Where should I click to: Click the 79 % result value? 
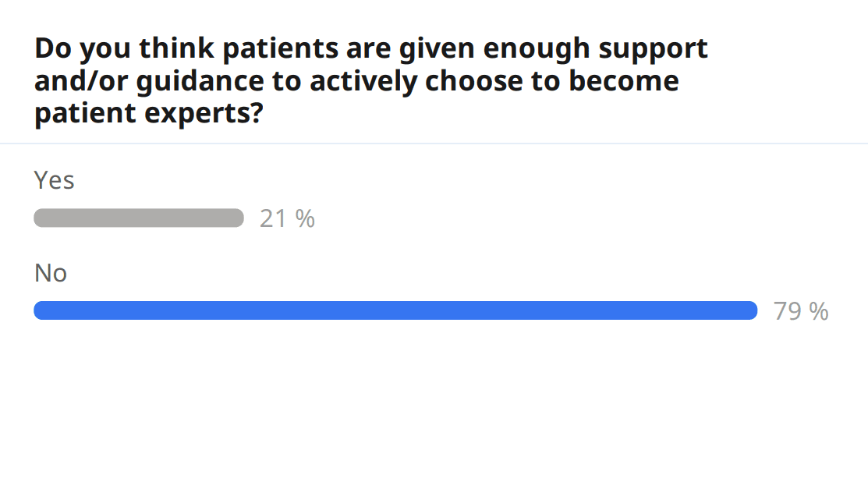[x=801, y=311]
